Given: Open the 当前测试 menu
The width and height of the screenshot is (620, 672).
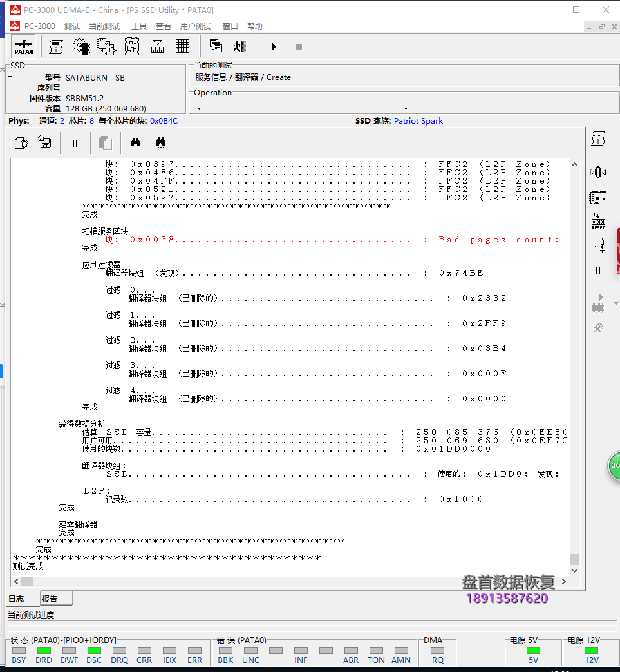Looking at the screenshot, I should pyautogui.click(x=104, y=26).
